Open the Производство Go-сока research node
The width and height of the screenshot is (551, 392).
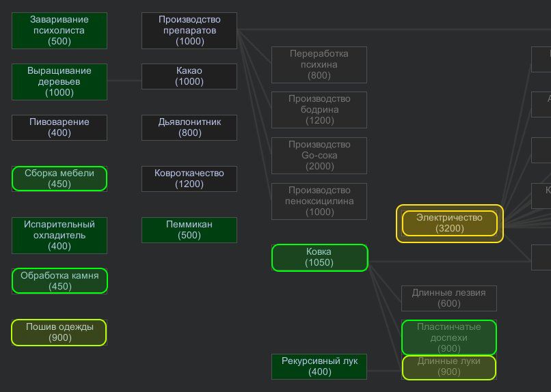pos(319,156)
